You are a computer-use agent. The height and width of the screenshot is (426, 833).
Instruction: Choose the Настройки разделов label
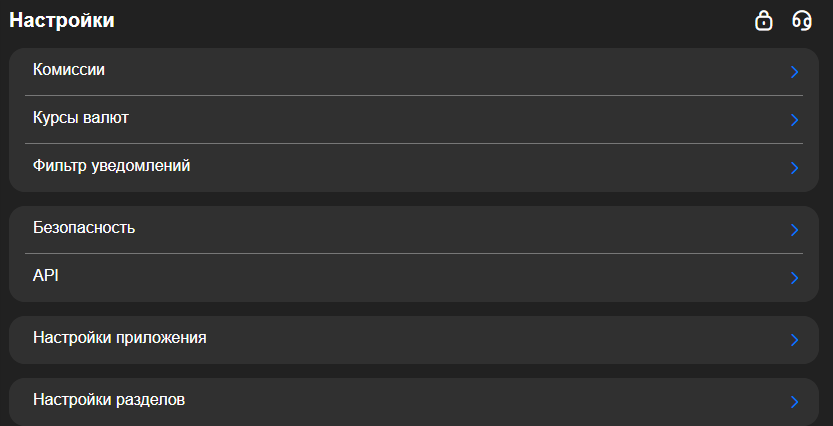(x=109, y=400)
